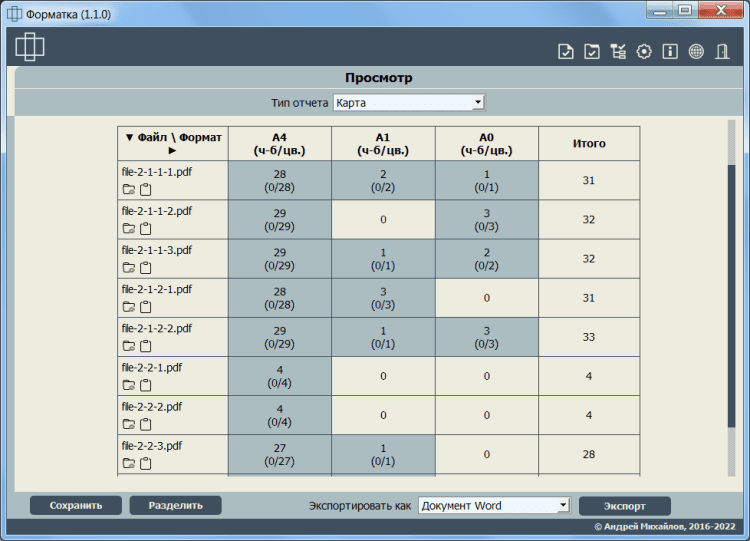The width and height of the screenshot is (750, 541).
Task: Select file name file-2-1-1-2.pdf
Action: (156, 211)
